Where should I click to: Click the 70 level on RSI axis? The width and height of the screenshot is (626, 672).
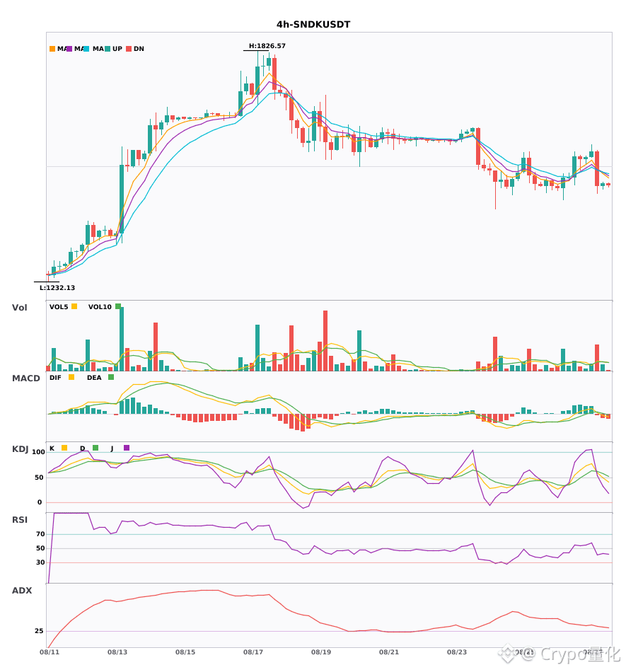tap(40, 534)
